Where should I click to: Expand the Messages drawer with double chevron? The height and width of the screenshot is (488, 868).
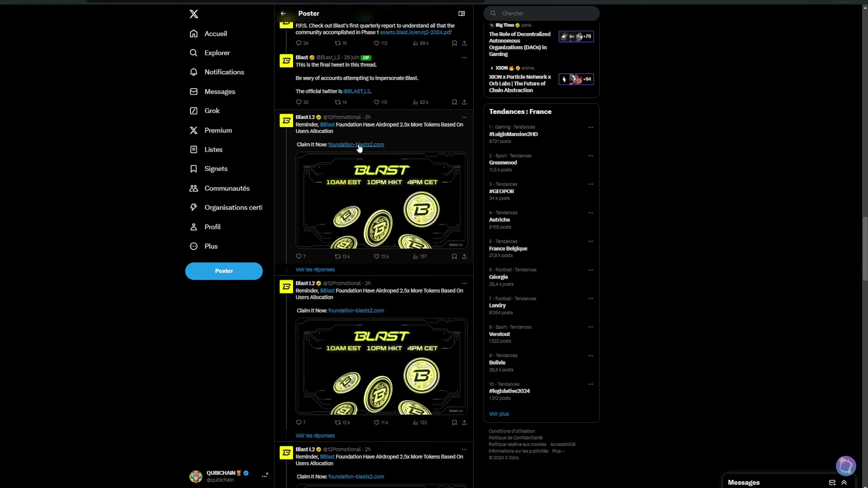point(844,483)
